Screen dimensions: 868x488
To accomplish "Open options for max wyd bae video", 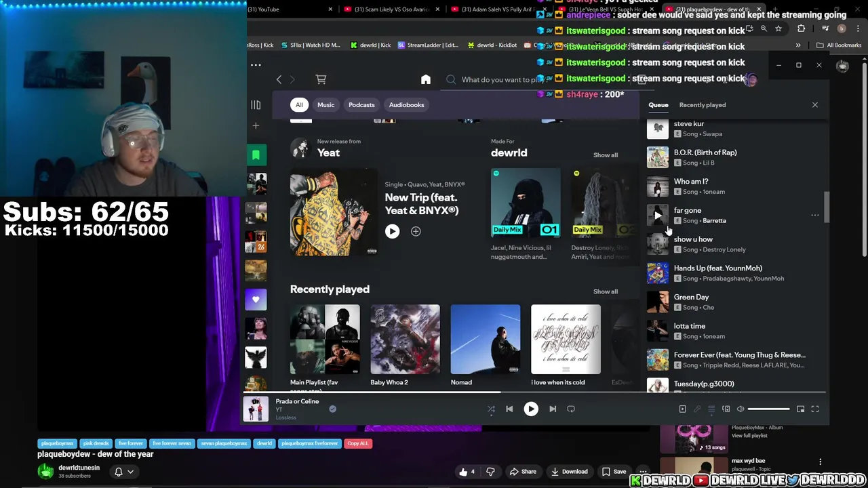I will point(820,462).
